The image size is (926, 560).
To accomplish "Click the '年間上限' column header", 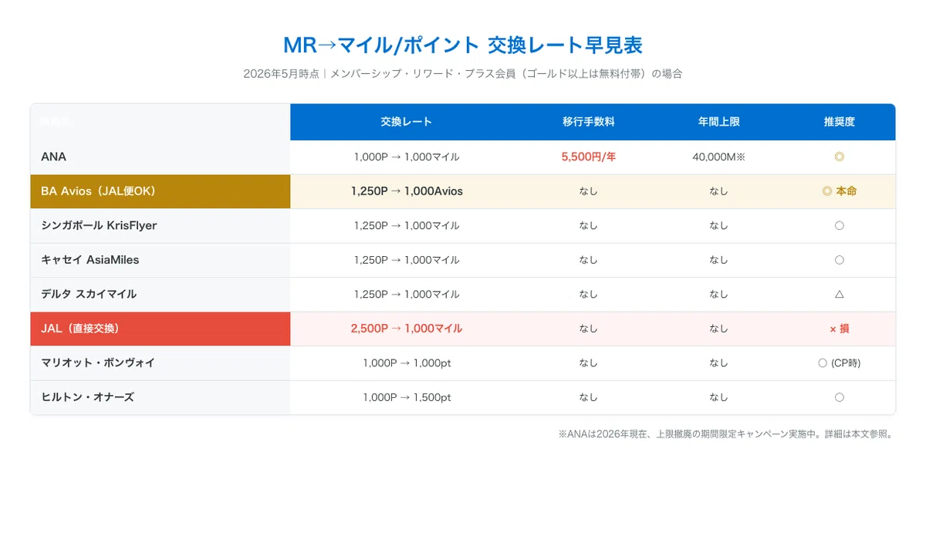I will coord(719,122).
